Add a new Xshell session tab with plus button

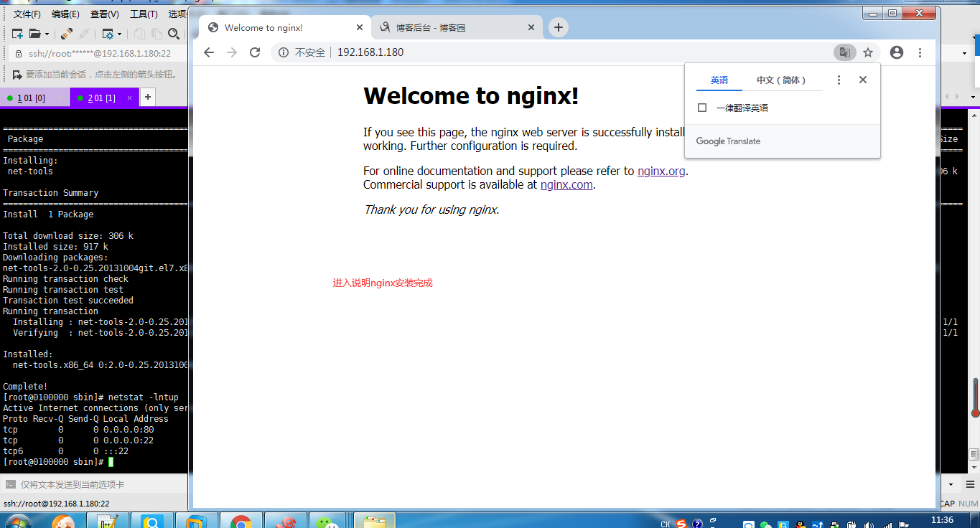pyautogui.click(x=147, y=97)
